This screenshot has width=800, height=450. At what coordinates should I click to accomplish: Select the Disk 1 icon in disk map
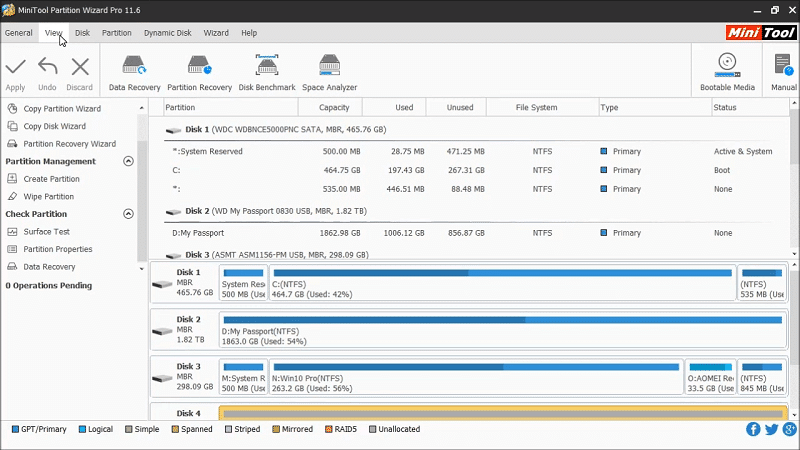tap(162, 284)
